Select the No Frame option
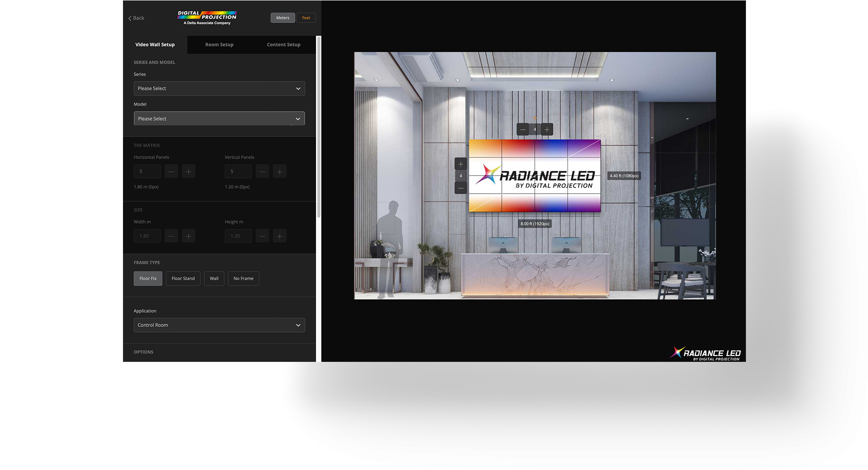Viewport: 868px width, 470px height. (243, 278)
